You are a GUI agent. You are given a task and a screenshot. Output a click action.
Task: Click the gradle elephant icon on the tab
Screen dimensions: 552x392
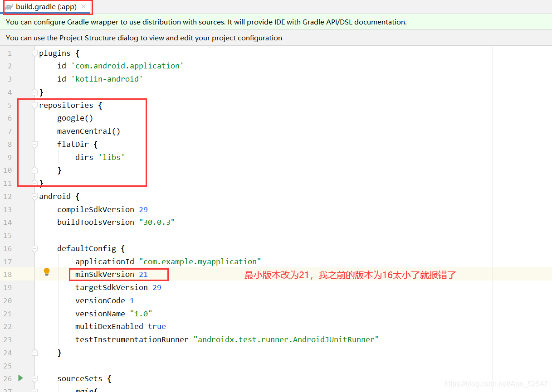[x=9, y=7]
